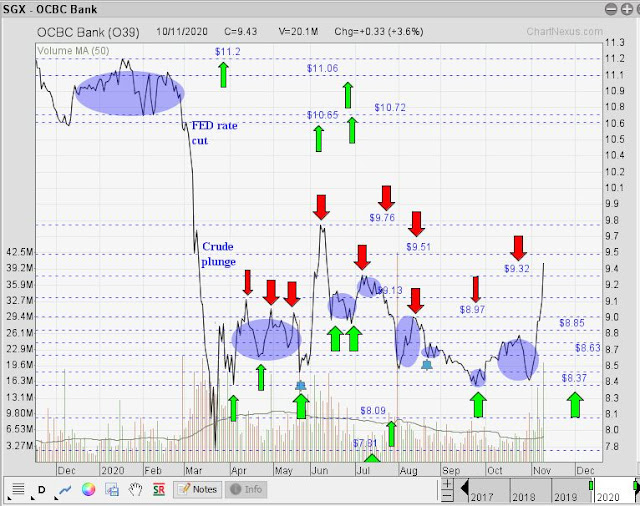Open the line chart type dropdown
This screenshot has height=506, width=640.
click(65, 489)
